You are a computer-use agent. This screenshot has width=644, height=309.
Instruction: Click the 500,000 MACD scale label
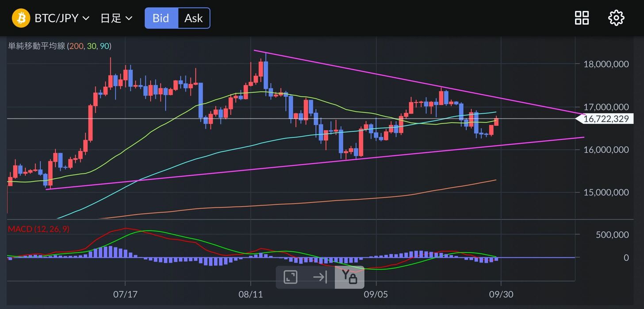pos(612,235)
